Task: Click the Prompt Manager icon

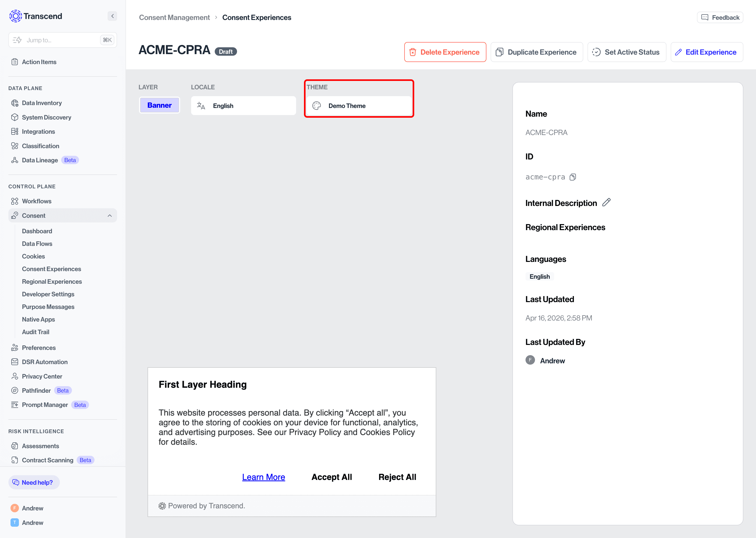Action: (14, 405)
